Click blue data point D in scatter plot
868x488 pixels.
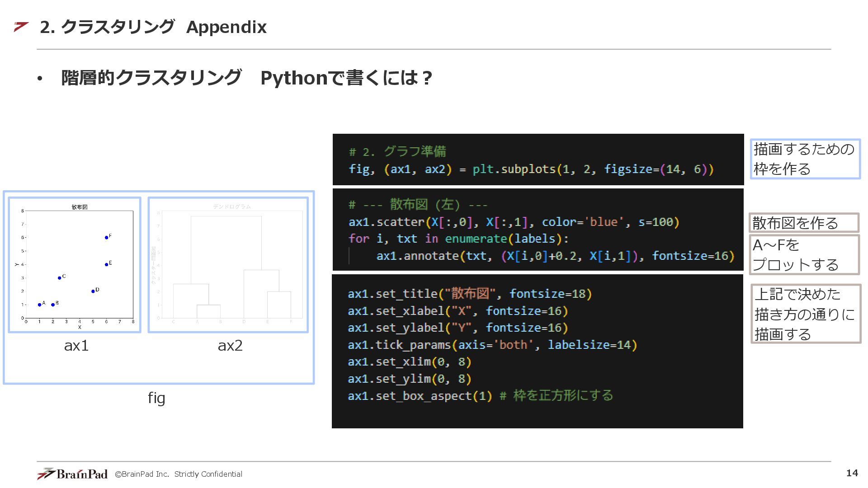point(93,291)
